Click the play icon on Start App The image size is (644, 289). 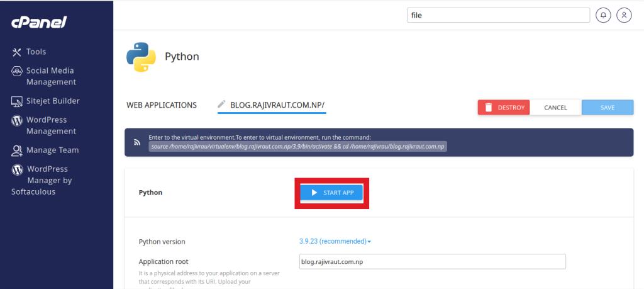[314, 193]
